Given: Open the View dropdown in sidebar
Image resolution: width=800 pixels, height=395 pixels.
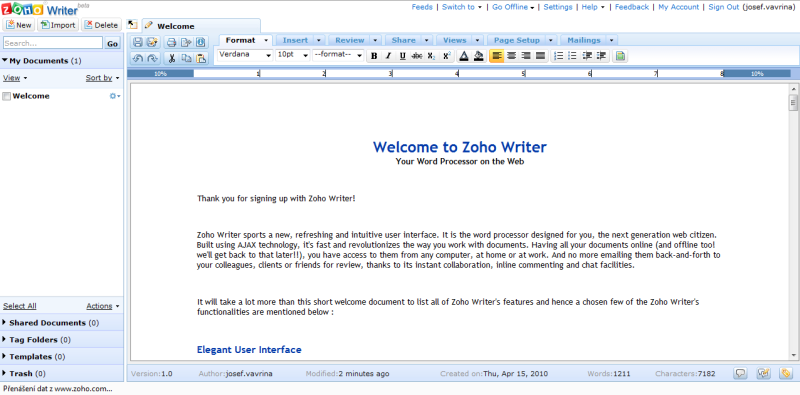Looking at the screenshot, I should coord(15,78).
